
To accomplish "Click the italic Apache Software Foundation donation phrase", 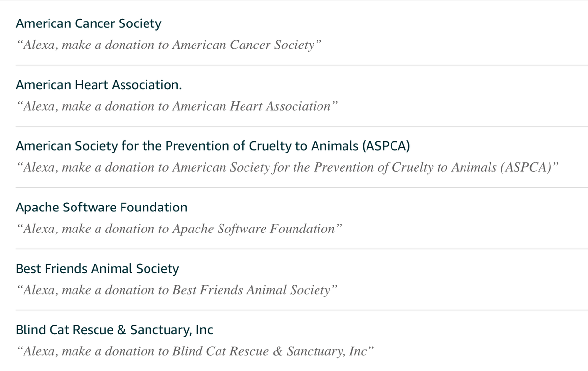I will point(179,229).
